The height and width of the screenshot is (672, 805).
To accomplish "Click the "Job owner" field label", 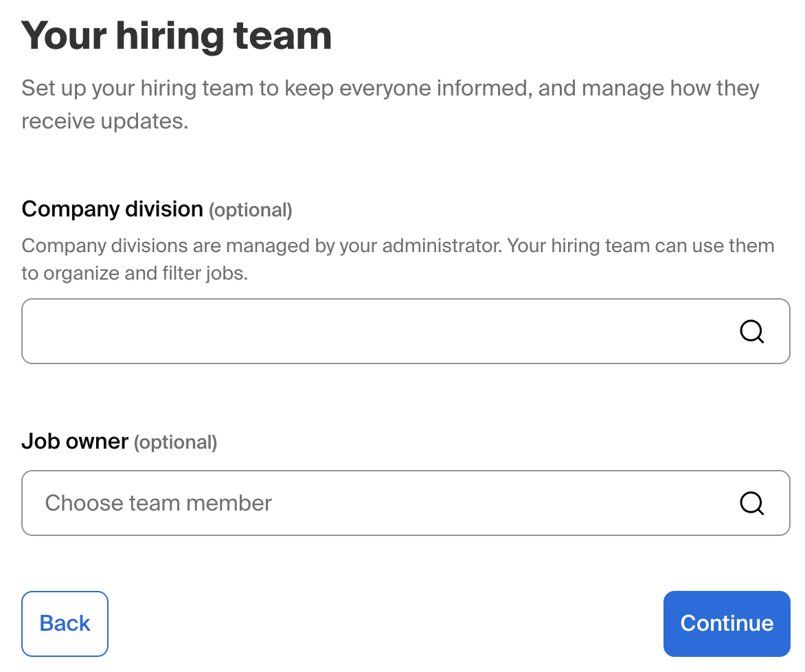I will click(x=75, y=441).
